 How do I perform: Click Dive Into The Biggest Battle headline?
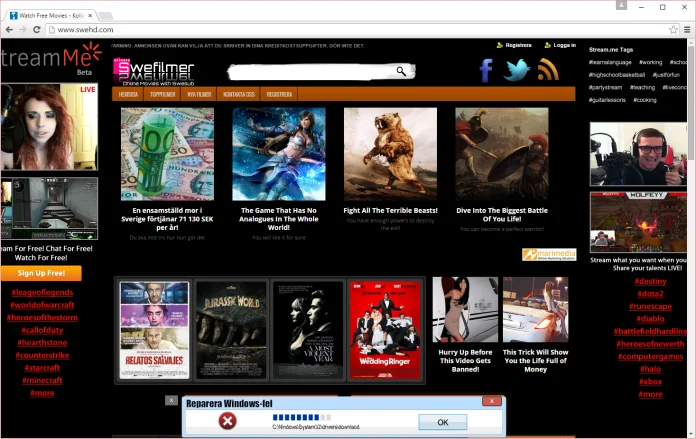tap(502, 215)
